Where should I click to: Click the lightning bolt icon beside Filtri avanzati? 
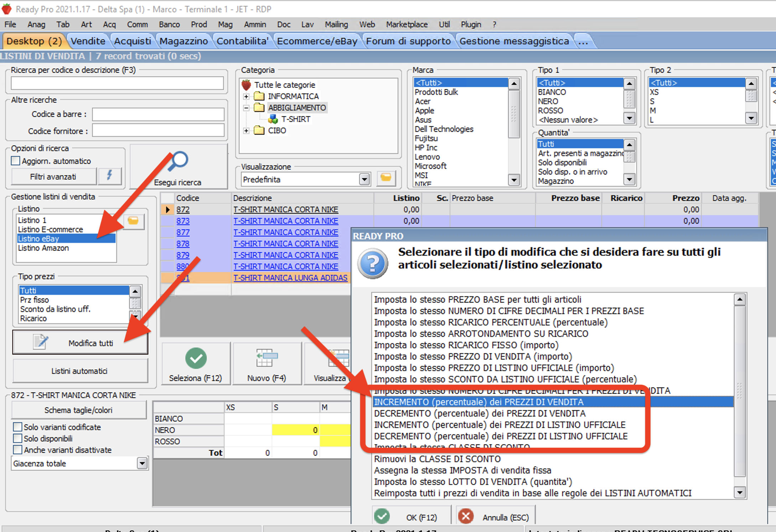click(x=110, y=176)
